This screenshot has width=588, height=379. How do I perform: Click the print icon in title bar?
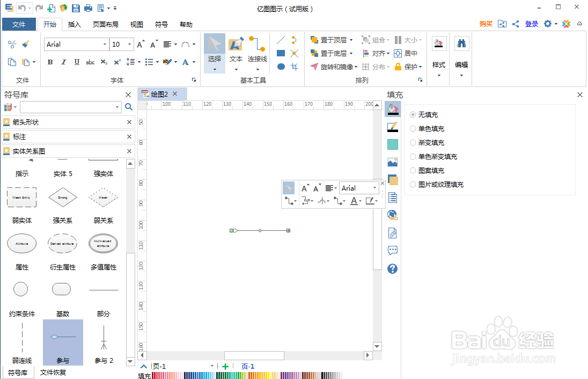tap(88, 8)
